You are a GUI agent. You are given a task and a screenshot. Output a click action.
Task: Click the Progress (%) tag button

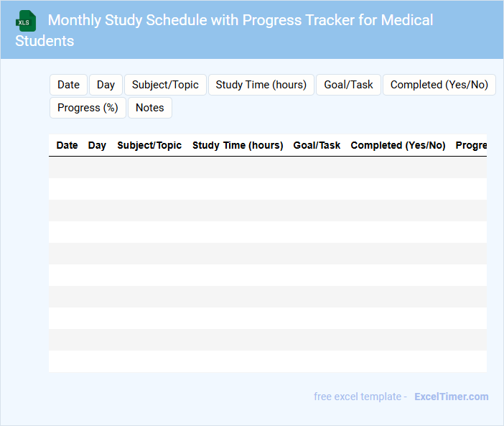pos(88,108)
